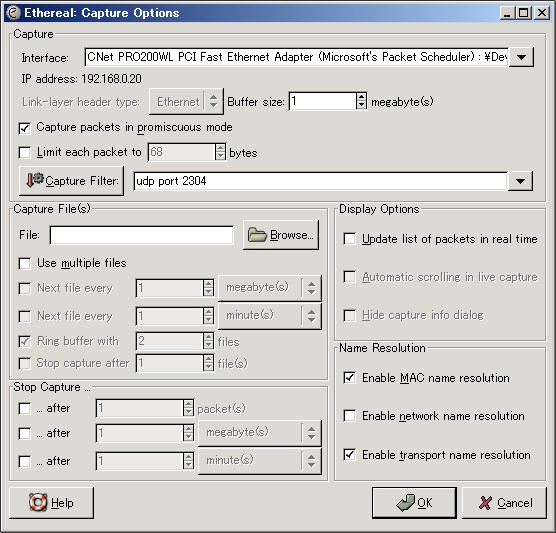Check Use multiple files option
Image resolution: width=556 pixels, height=533 pixels.
(x=24, y=263)
